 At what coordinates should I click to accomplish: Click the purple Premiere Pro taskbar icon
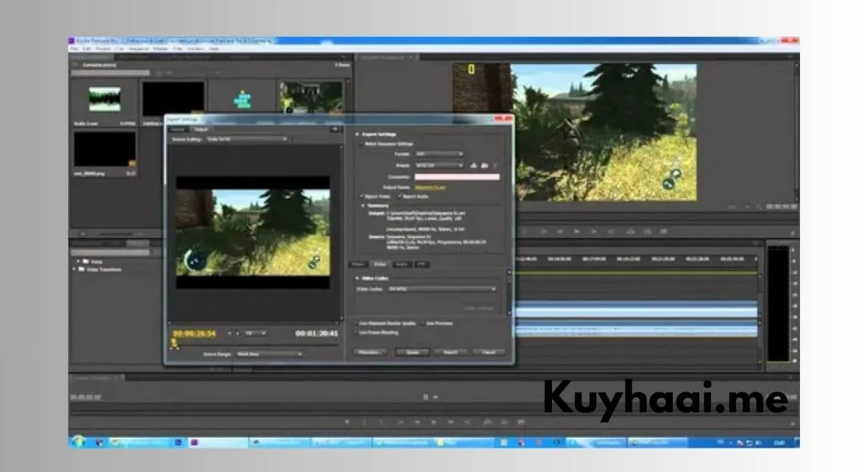[194, 441]
